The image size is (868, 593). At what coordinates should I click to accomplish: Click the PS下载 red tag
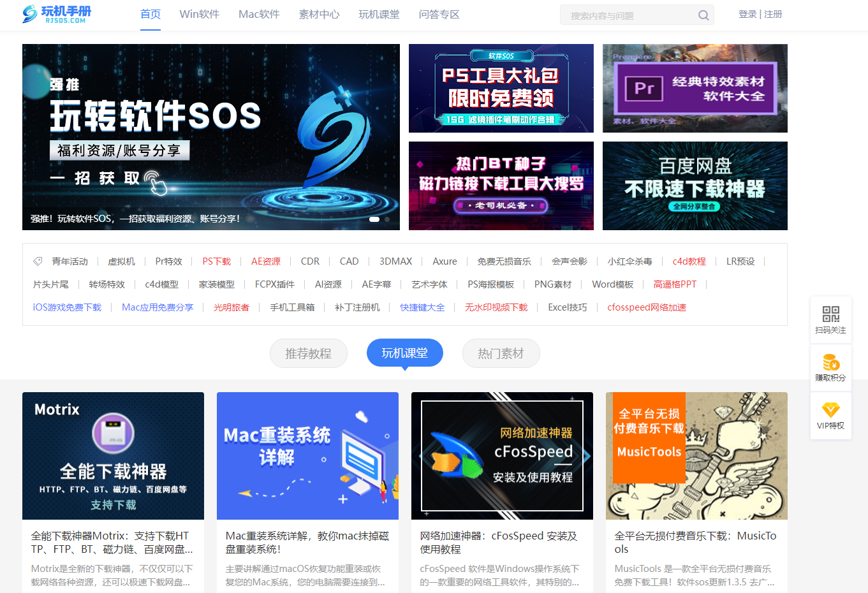point(217,261)
